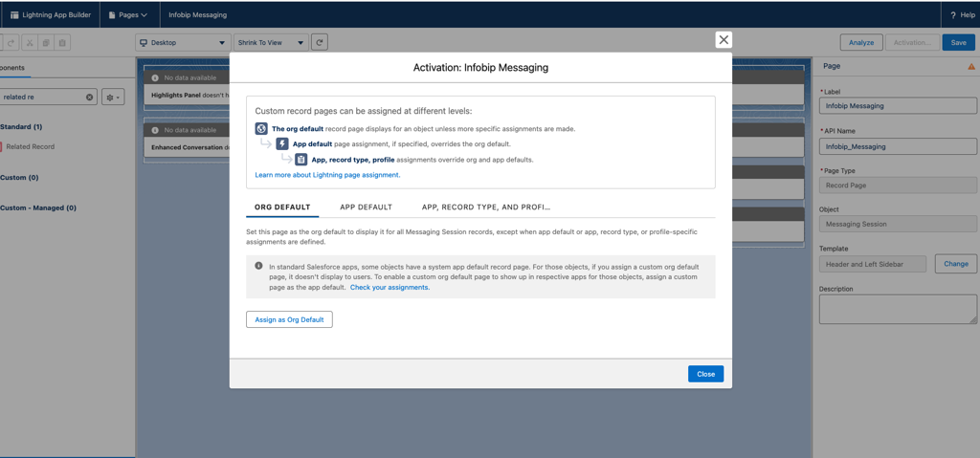Click the Enhanced Conversation info icon
Screen dimensions: 980x458
[x=156, y=131]
